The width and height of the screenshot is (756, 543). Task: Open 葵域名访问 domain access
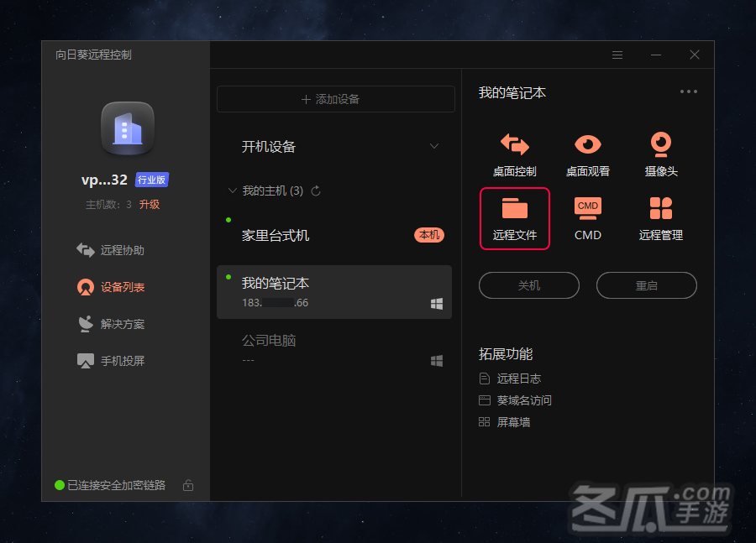[x=516, y=400]
